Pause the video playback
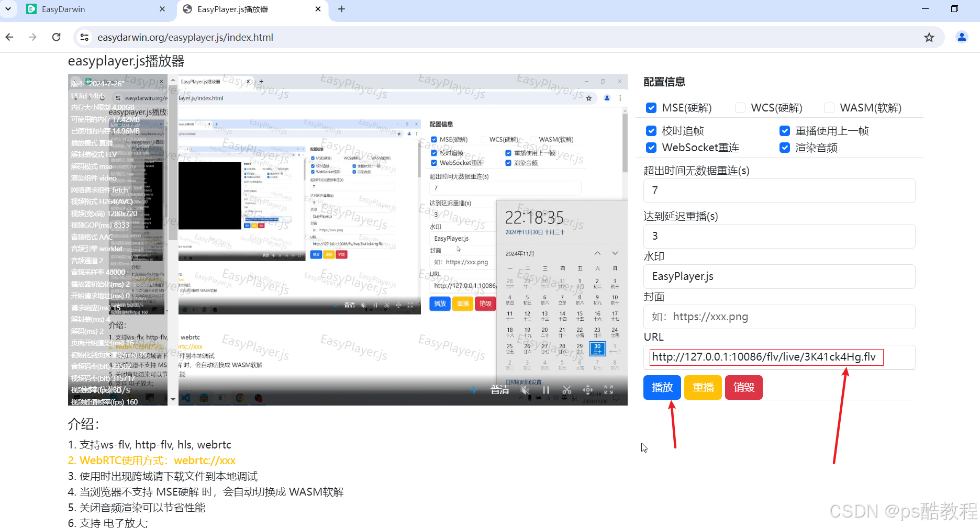980x528 pixels. click(546, 390)
